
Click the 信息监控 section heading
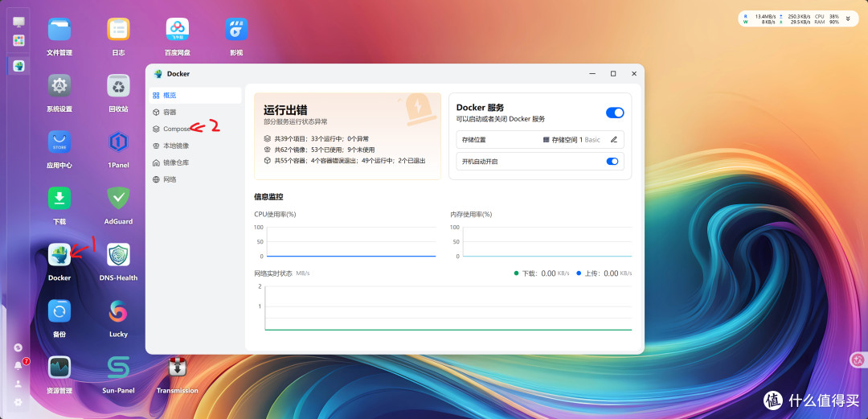click(268, 197)
